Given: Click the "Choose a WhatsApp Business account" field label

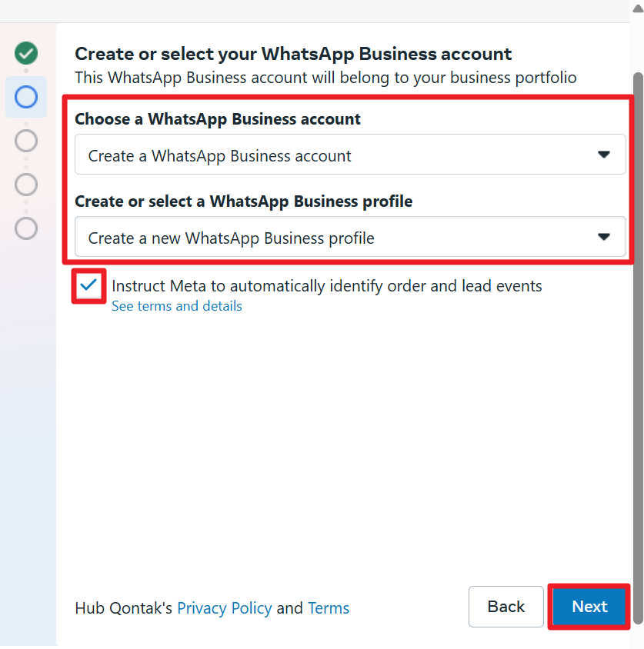Looking at the screenshot, I should (x=218, y=119).
